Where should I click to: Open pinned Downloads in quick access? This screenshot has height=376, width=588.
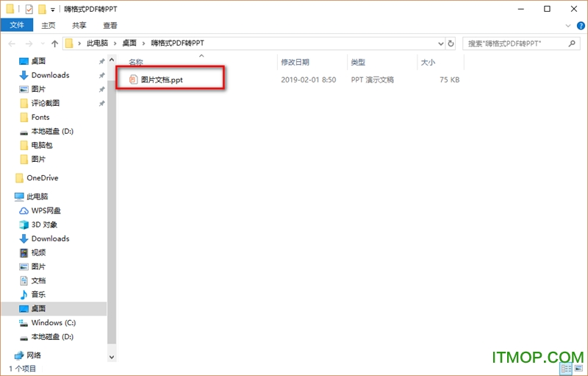click(50, 75)
